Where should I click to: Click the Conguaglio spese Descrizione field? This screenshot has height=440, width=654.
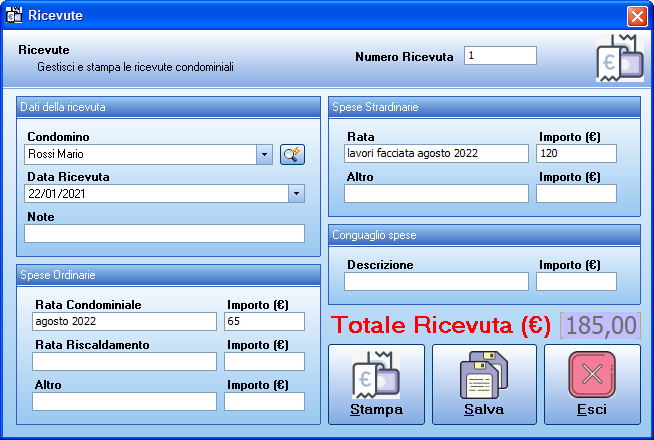coord(436,282)
